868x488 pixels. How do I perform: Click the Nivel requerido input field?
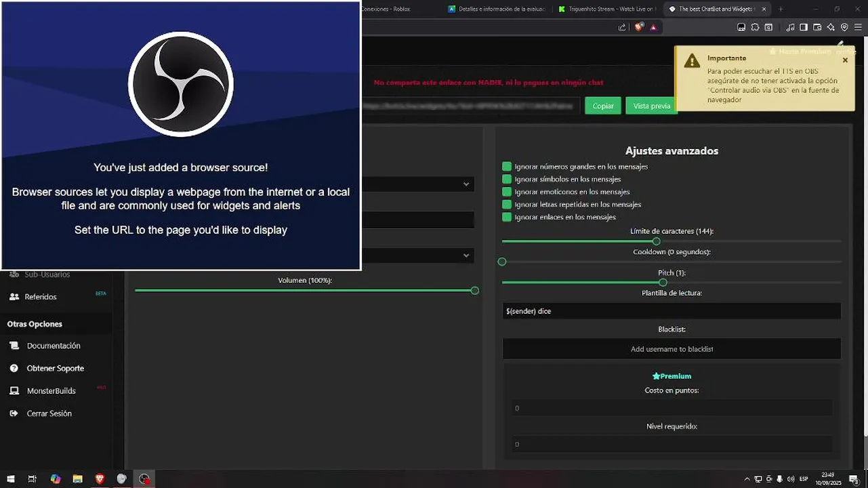671,444
